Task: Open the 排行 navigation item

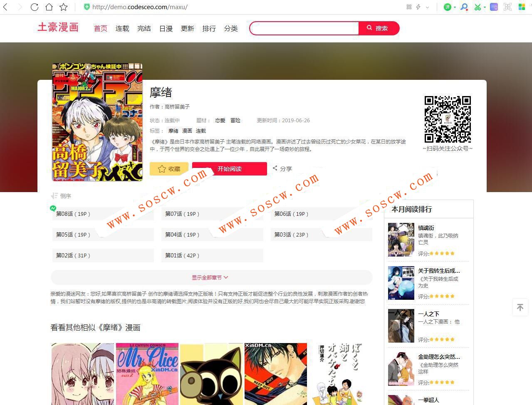Action: pos(209,28)
